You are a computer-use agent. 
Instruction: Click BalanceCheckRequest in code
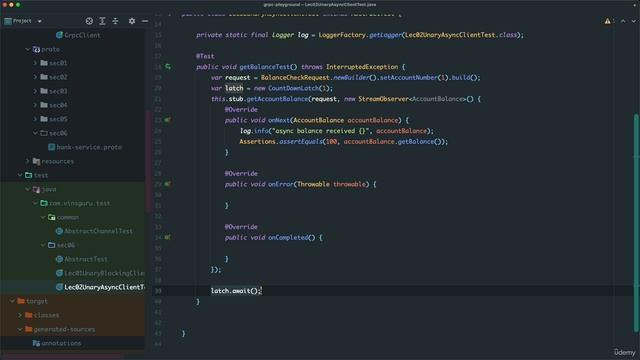click(295, 78)
